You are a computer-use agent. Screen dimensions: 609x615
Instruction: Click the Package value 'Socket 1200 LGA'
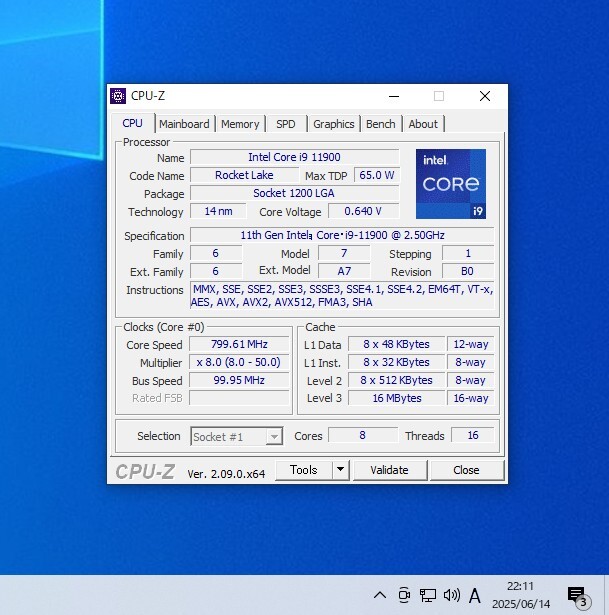tap(295, 193)
